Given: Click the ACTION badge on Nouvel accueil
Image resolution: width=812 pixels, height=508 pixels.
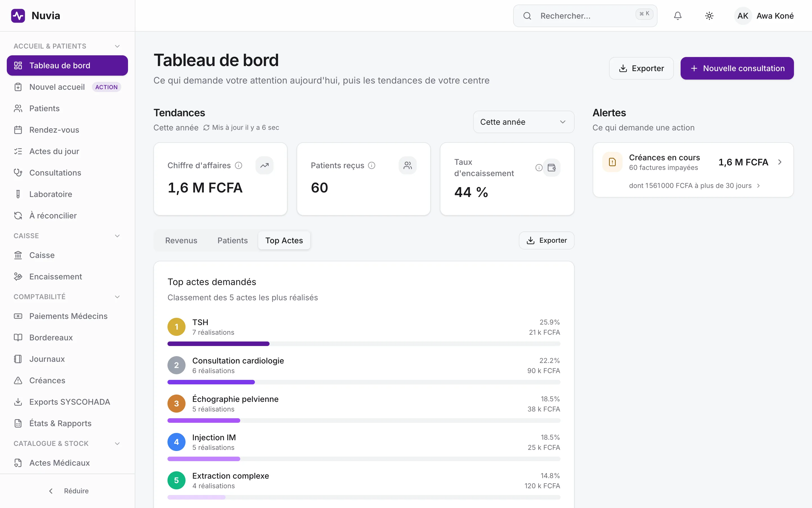Looking at the screenshot, I should [x=106, y=87].
